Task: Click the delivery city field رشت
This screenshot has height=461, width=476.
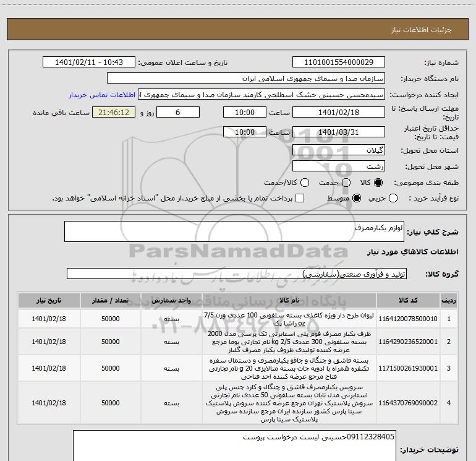Action: (x=339, y=166)
